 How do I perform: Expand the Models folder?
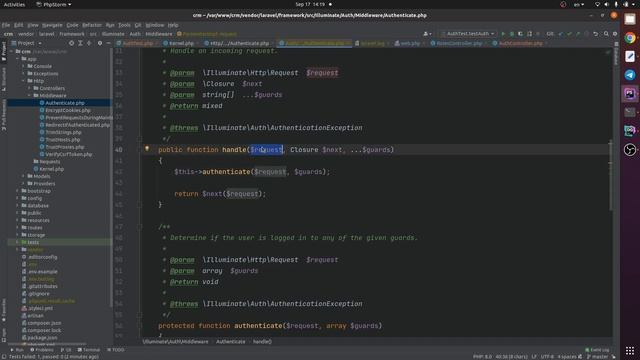[x=23, y=176]
